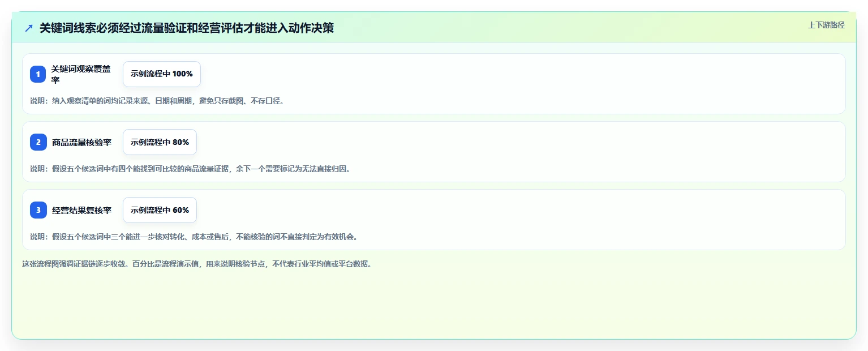
Task: Click the footer note 这张流程图强调证据链逐步收敛
Action: 197,264
